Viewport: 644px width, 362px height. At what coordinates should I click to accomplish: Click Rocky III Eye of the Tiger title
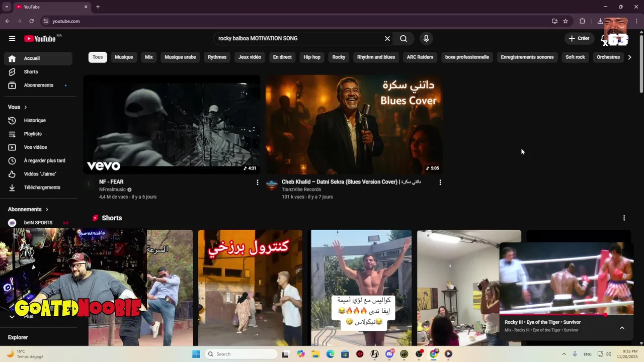pyautogui.click(x=542, y=322)
